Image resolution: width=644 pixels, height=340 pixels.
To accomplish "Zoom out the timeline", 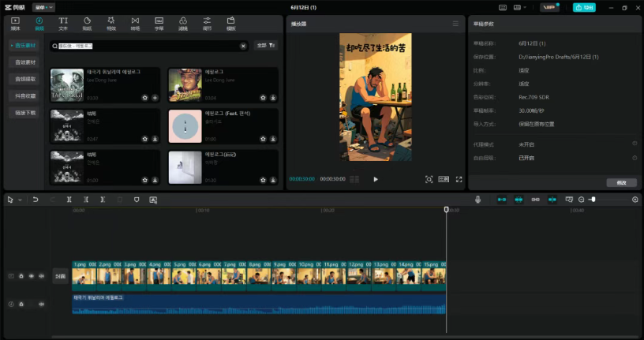I will pos(581,200).
